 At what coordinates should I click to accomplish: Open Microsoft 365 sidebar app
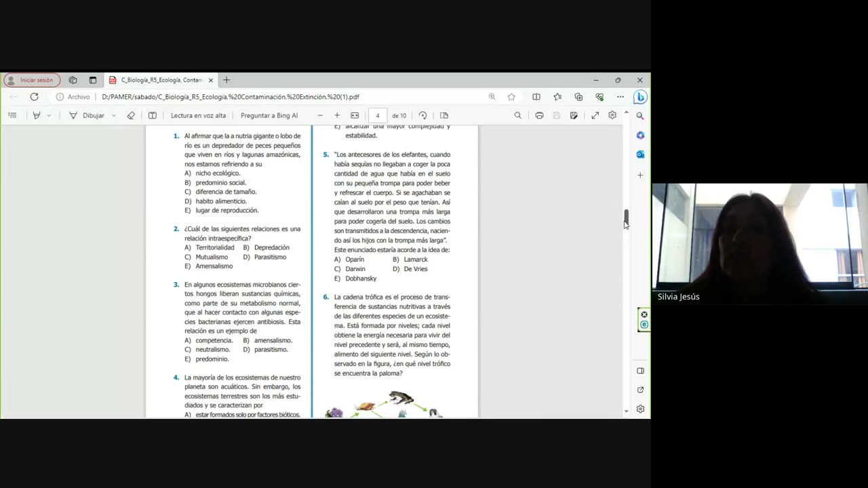tap(640, 136)
